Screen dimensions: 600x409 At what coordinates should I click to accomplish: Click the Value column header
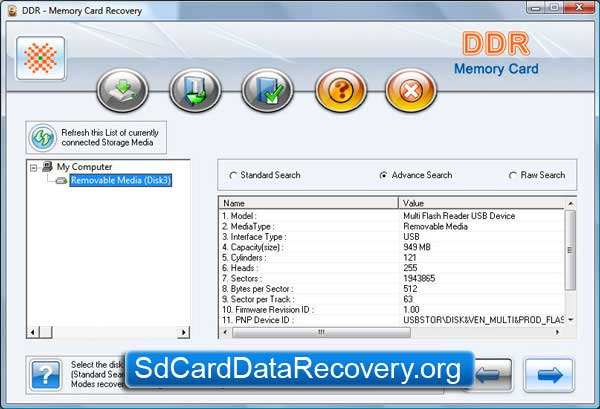tap(481, 203)
